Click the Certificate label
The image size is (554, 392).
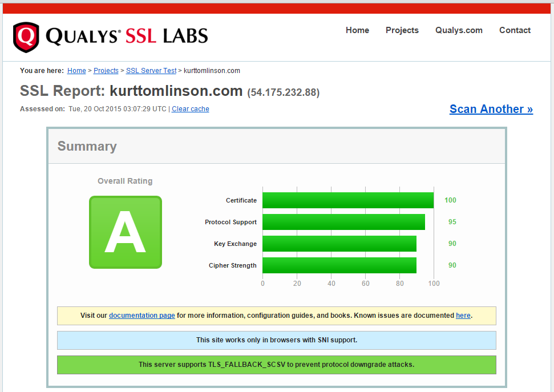tap(241, 200)
